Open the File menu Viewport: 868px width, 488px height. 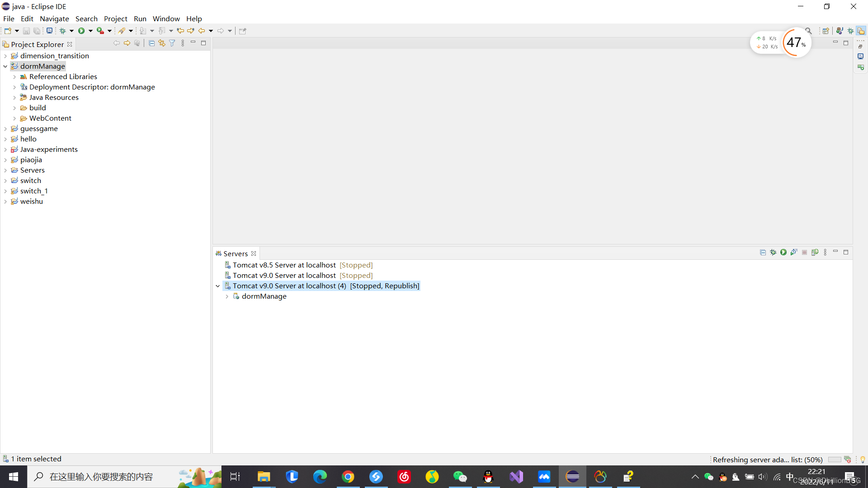(9, 19)
